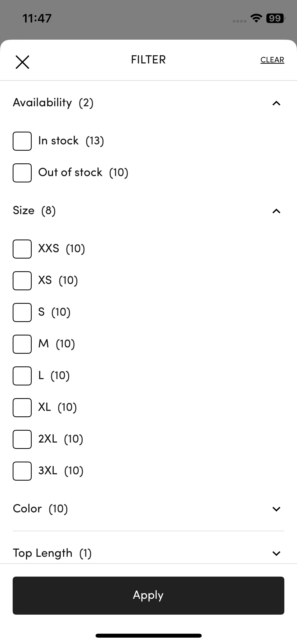Enable the XL size filter
This screenshot has height=644, width=297.
[x=22, y=408]
